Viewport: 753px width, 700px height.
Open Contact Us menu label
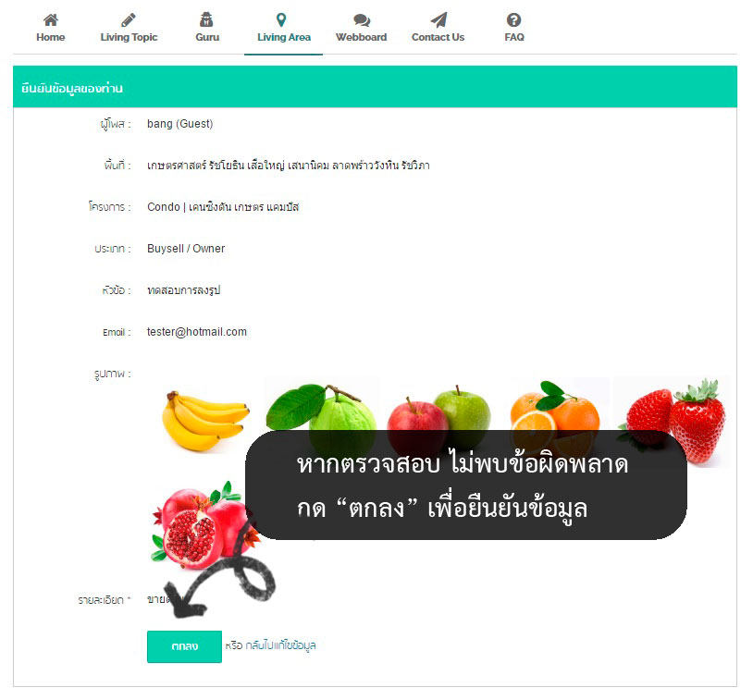438,37
